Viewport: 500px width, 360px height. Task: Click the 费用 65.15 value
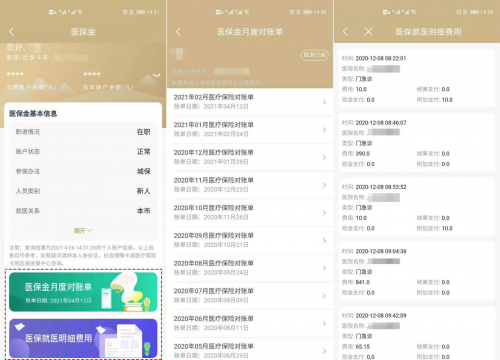click(363, 347)
